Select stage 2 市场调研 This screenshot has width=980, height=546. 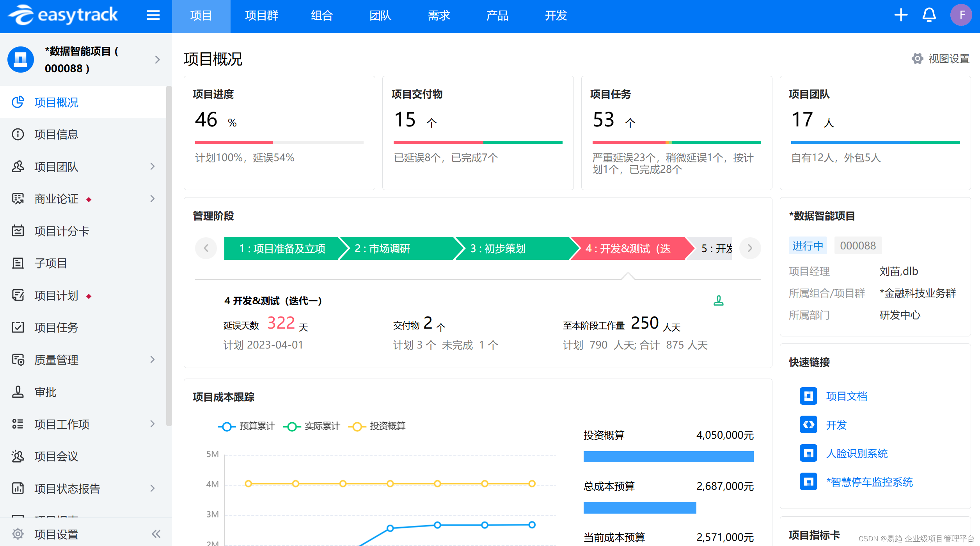coord(397,249)
